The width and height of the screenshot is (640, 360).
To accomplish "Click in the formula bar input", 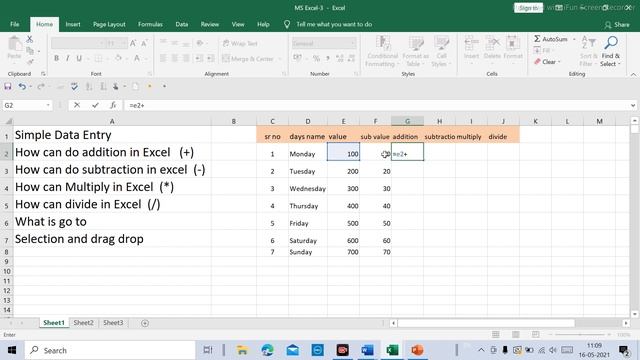I will click(x=376, y=105).
